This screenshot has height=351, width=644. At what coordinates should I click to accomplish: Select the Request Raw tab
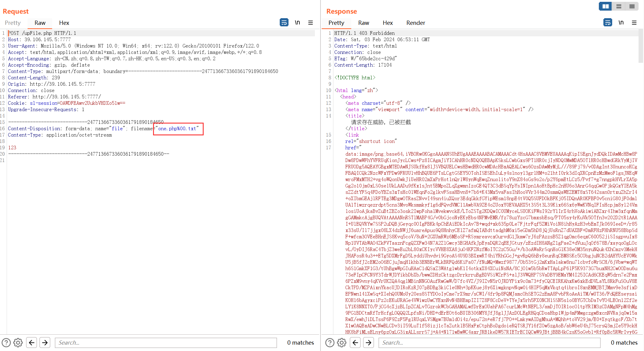[40, 23]
